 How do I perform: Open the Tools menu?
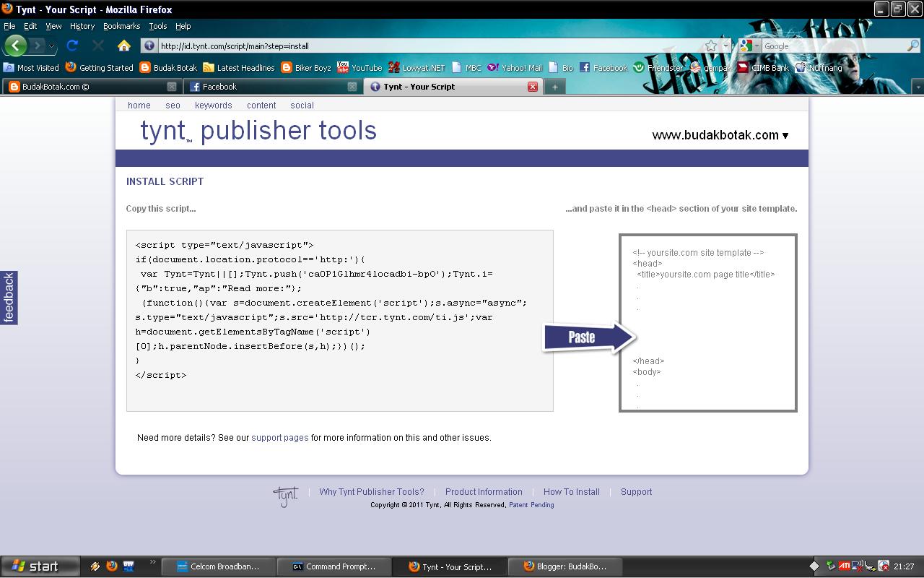[x=157, y=26]
